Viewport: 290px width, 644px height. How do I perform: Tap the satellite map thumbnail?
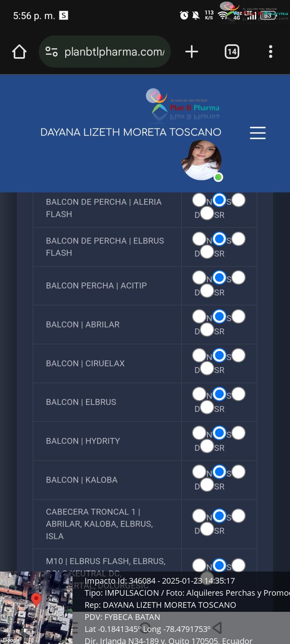36,608
